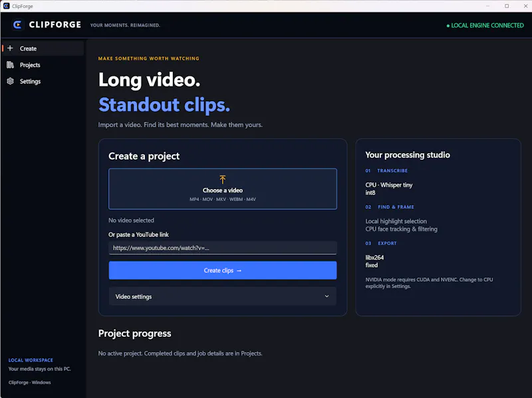The height and width of the screenshot is (398, 532).
Task: Click the 'No active project' message
Action: [180, 353]
